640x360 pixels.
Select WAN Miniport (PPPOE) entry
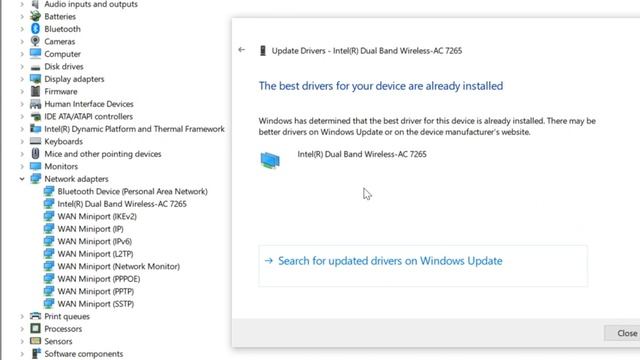98,279
